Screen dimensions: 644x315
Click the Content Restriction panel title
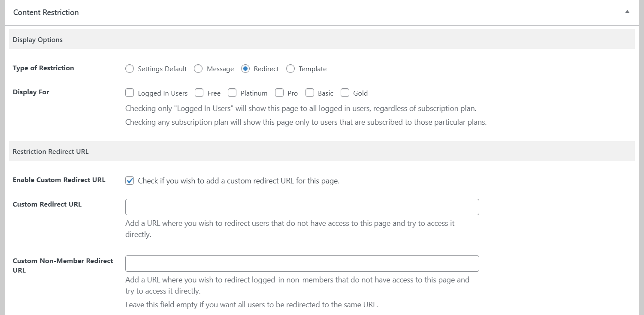click(46, 12)
